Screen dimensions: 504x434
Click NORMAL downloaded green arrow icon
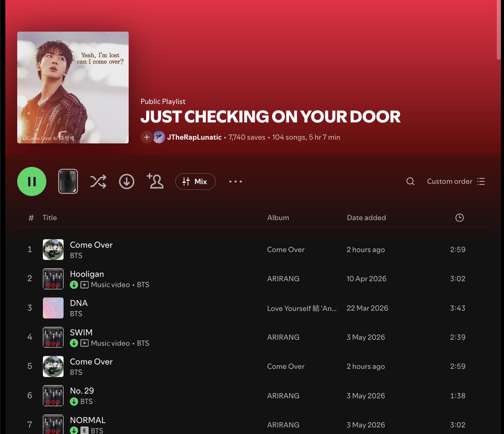click(x=74, y=431)
